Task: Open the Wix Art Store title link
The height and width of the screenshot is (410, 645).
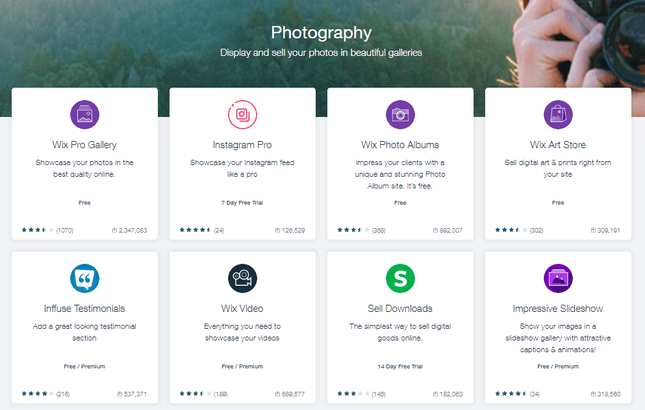Action: point(558,145)
